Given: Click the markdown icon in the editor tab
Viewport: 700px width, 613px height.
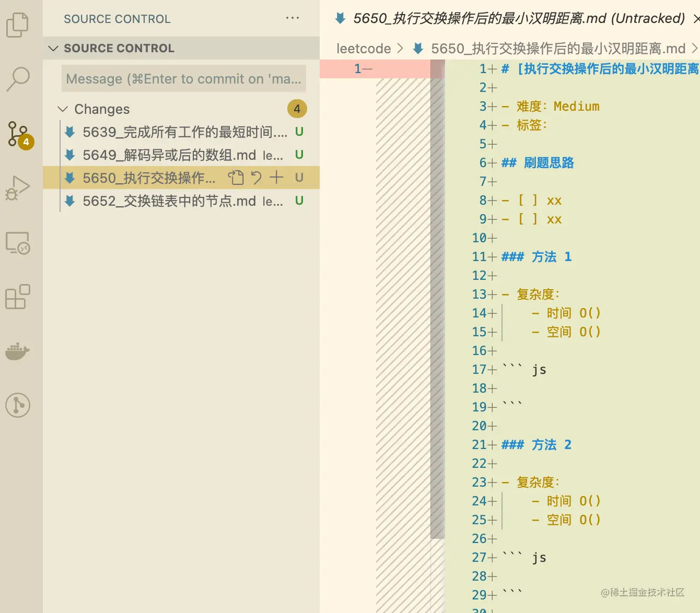Looking at the screenshot, I should [x=340, y=18].
